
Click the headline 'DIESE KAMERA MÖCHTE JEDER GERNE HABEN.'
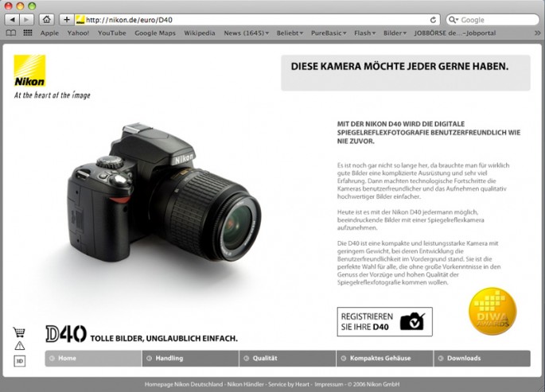click(x=399, y=66)
